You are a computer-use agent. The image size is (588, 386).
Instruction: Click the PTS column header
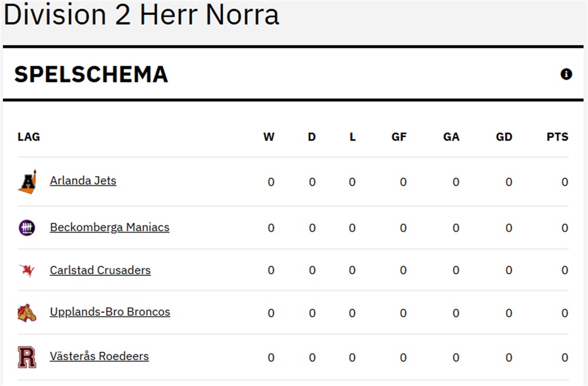click(x=557, y=137)
